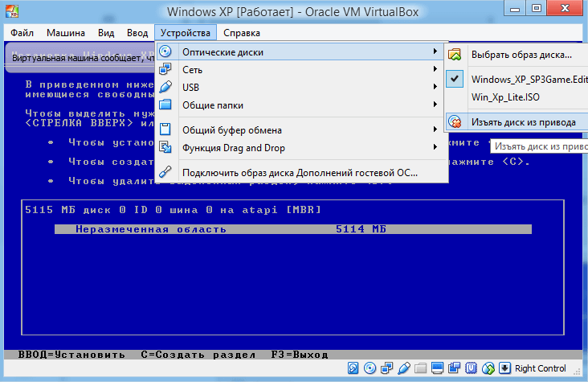This screenshot has height=382, width=588.
Task: Click the network icon beside Сеть
Action: [165, 69]
